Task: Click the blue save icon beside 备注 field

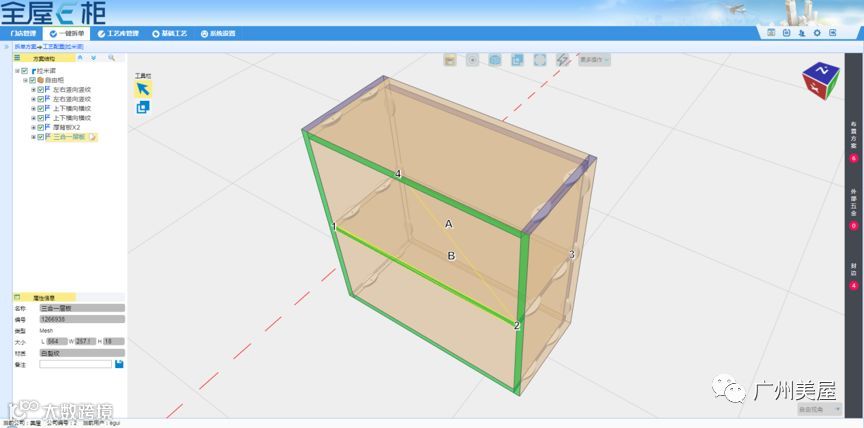Action: (119, 364)
